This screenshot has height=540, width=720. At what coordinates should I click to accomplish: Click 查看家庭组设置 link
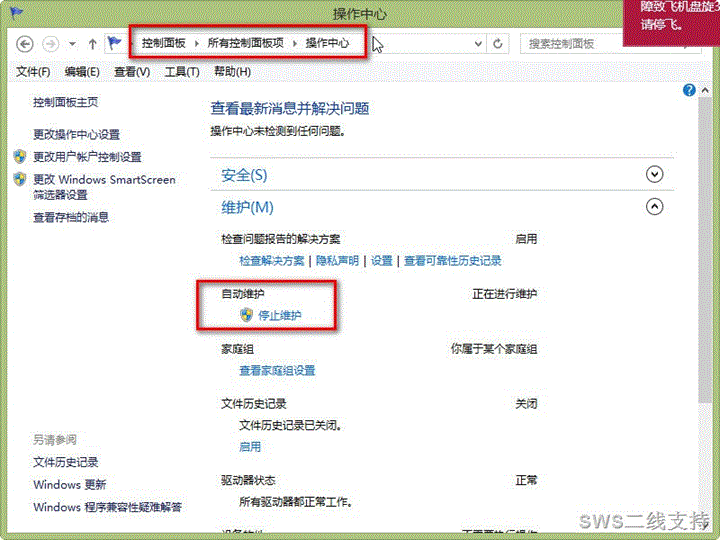coord(277,370)
